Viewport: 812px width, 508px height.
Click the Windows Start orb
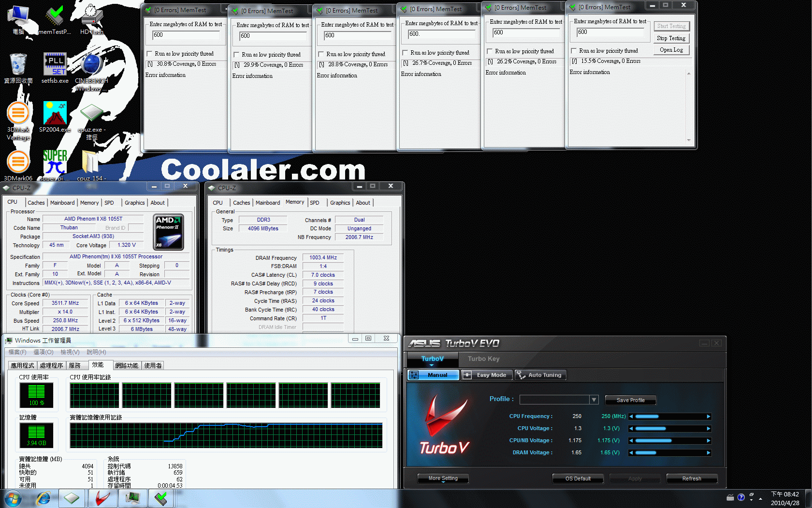coord(13,498)
